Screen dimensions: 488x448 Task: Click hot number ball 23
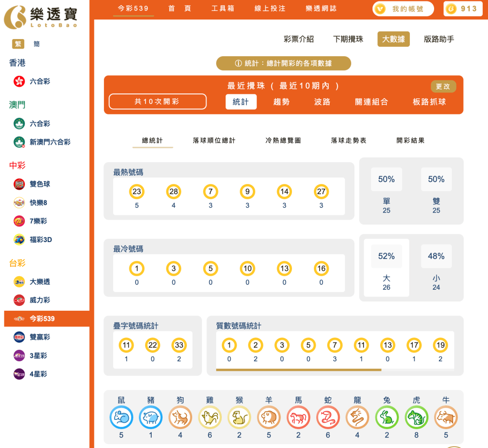[136, 191]
